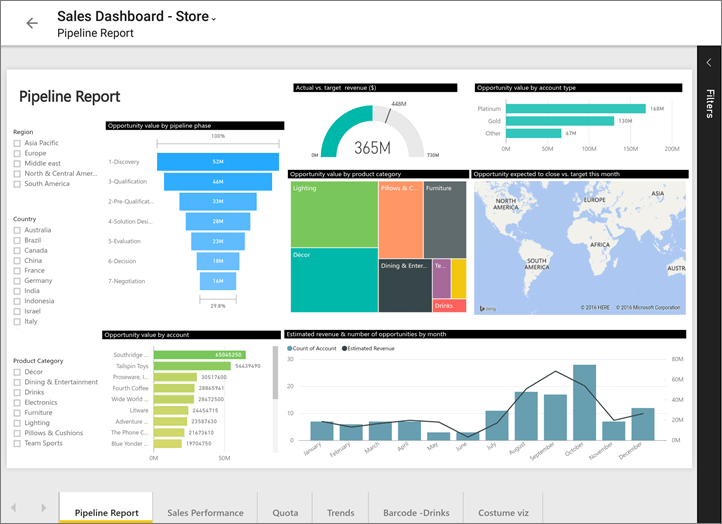
Task: Open the Trends tab
Action: click(340, 512)
